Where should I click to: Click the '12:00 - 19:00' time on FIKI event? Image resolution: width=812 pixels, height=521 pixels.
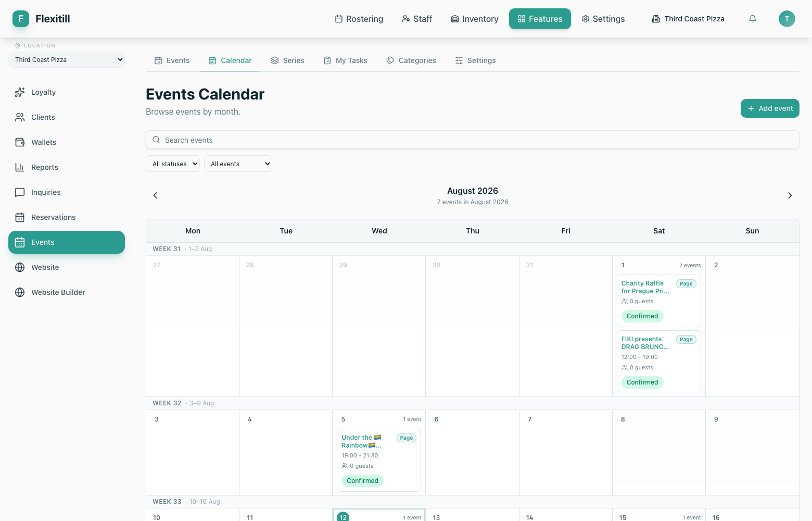640,357
